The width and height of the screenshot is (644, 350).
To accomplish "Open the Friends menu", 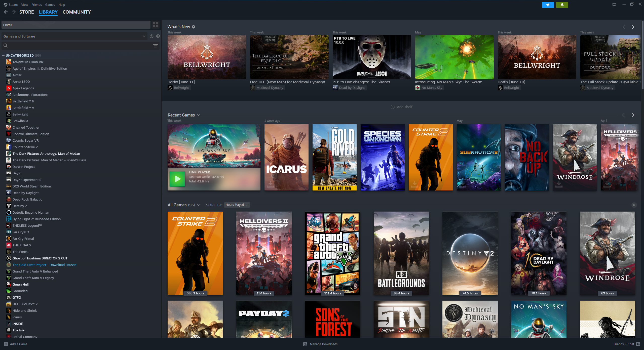I will [37, 5].
